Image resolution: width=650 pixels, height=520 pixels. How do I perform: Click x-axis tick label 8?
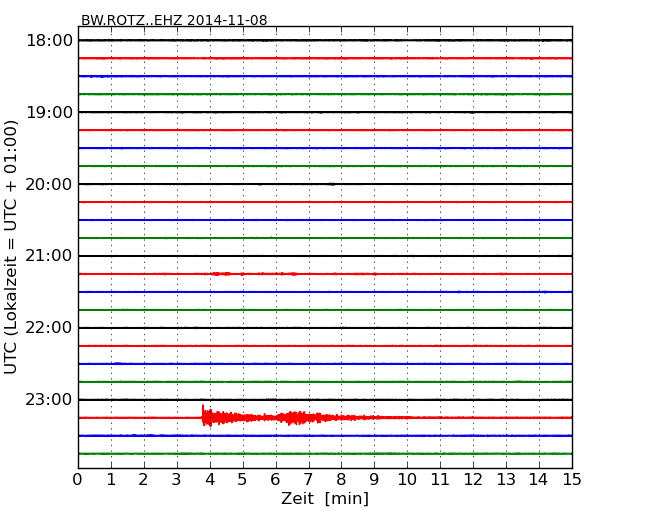pos(341,480)
